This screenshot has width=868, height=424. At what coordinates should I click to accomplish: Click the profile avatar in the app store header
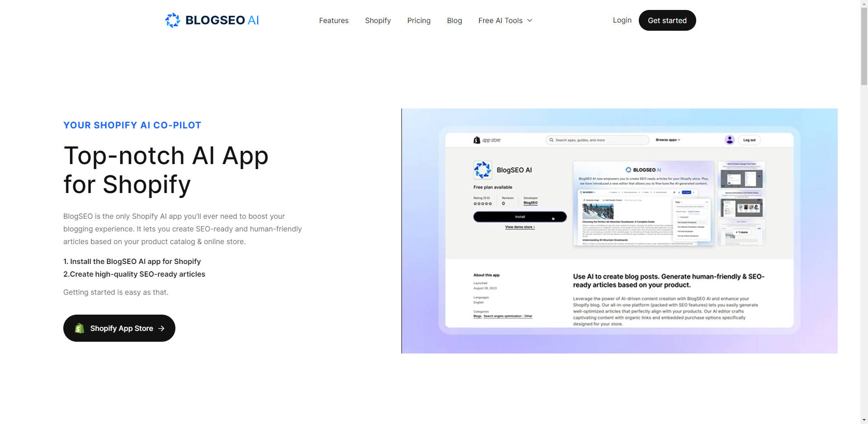[729, 140]
